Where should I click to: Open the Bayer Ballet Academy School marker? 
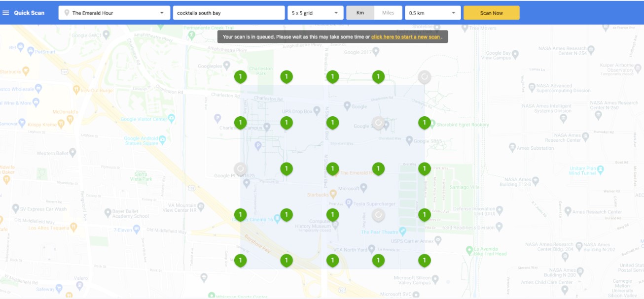pos(108,213)
